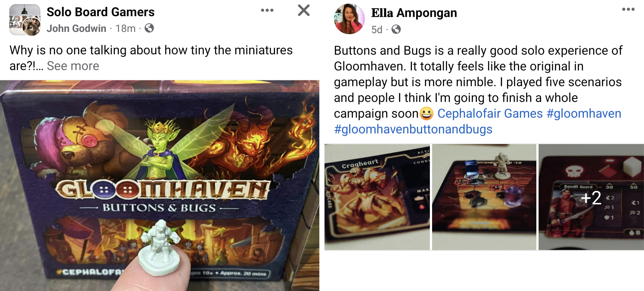
Task: Follow the Cephalofair Games tagged page link
Action: click(490, 113)
